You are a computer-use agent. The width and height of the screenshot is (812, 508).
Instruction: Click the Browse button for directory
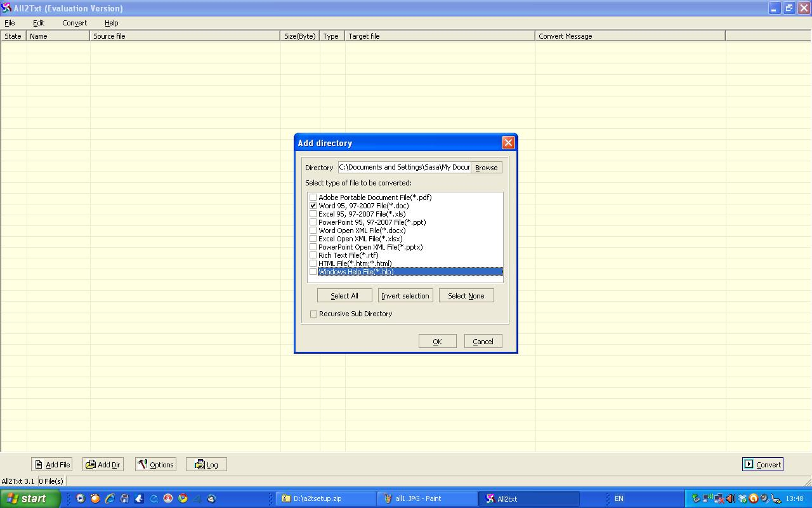(x=487, y=168)
